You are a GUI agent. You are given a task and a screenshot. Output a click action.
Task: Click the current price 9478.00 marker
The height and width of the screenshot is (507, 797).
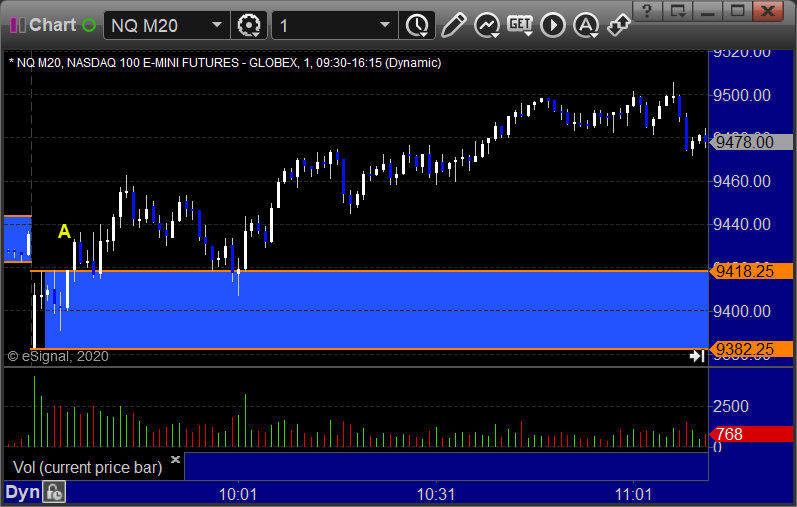751,142
